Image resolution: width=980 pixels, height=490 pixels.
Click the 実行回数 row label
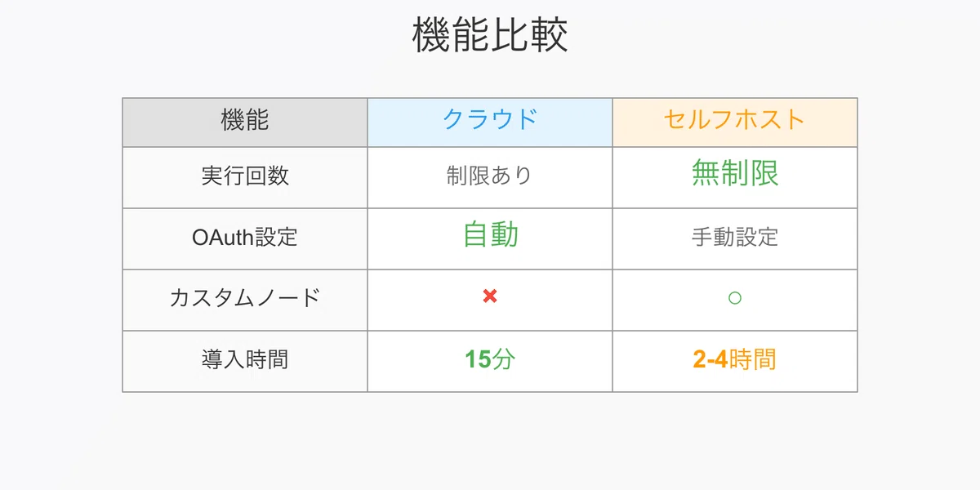(x=245, y=176)
